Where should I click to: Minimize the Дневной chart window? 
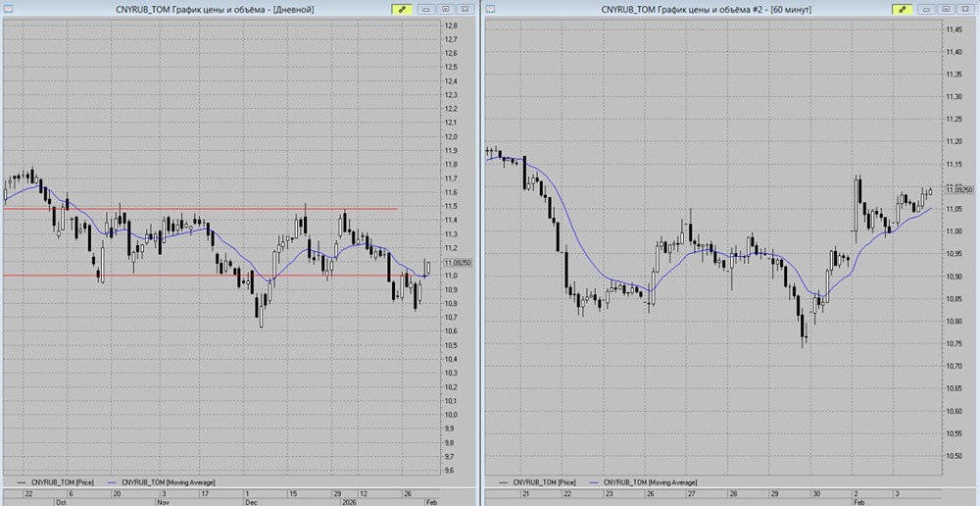[x=427, y=9]
